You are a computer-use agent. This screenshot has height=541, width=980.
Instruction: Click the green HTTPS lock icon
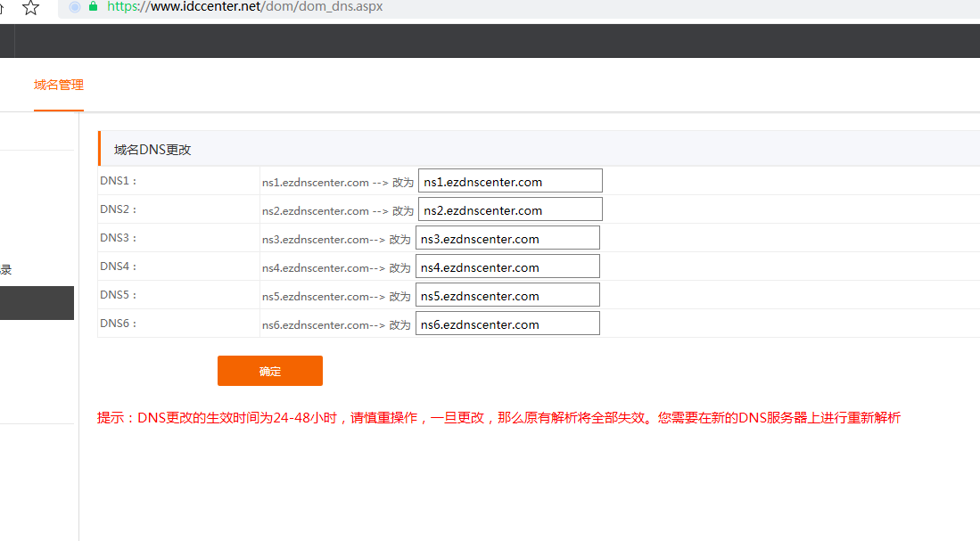(x=94, y=6)
